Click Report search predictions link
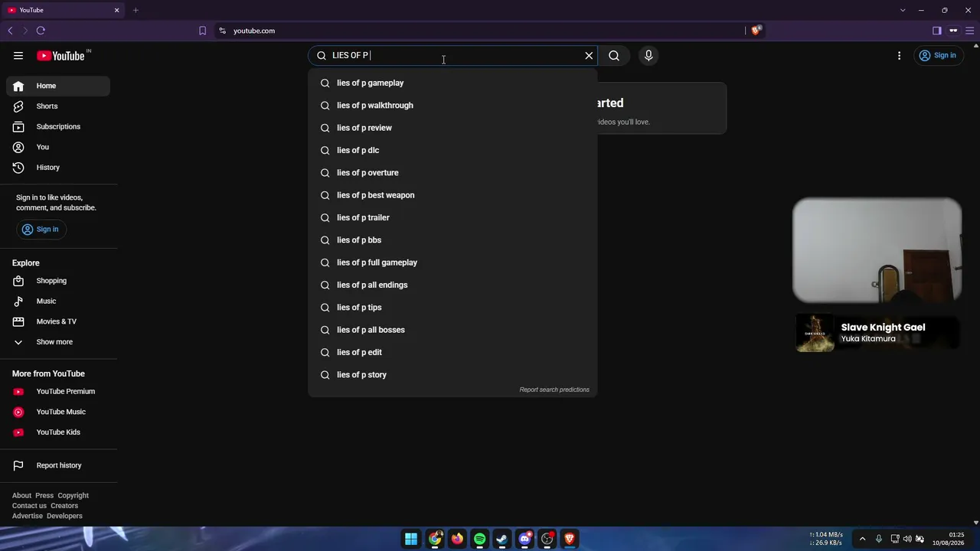This screenshot has width=980, height=551. [x=554, y=390]
